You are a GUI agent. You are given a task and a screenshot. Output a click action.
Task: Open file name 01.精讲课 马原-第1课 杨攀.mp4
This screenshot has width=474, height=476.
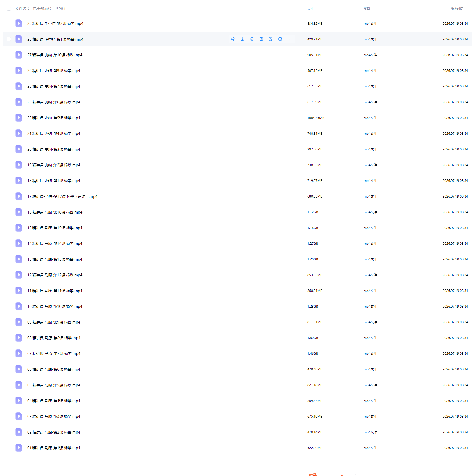[x=54, y=448]
